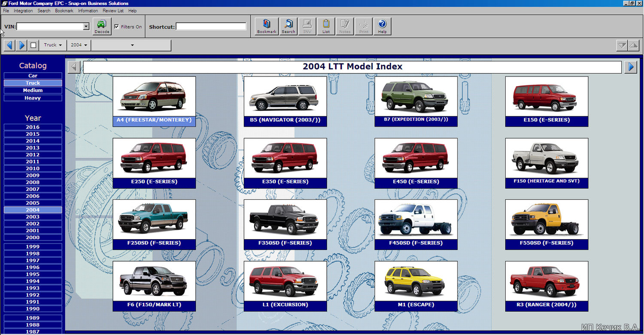
Task: Select year 1989
Action: pos(33,318)
